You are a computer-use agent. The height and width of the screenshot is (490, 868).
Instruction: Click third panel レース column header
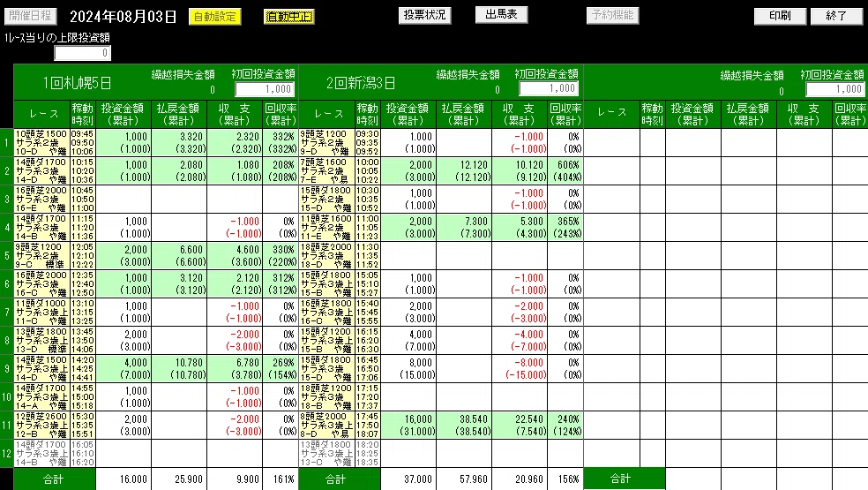click(x=611, y=113)
